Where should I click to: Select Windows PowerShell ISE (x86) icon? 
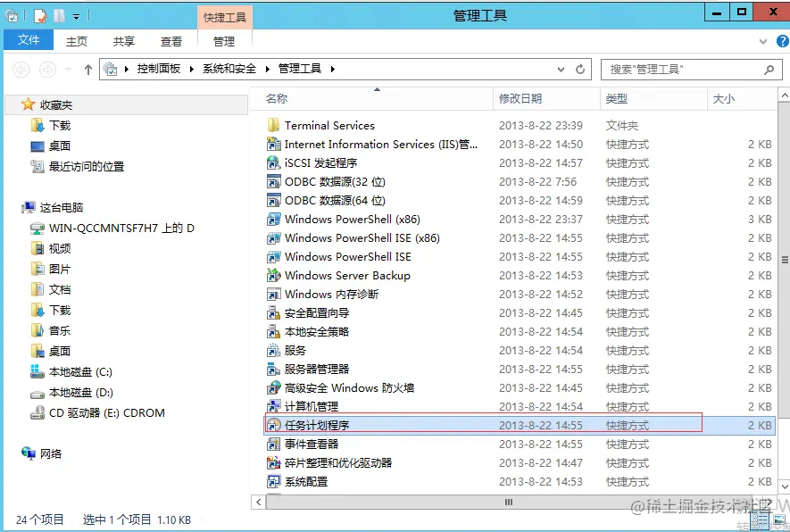pos(273,237)
